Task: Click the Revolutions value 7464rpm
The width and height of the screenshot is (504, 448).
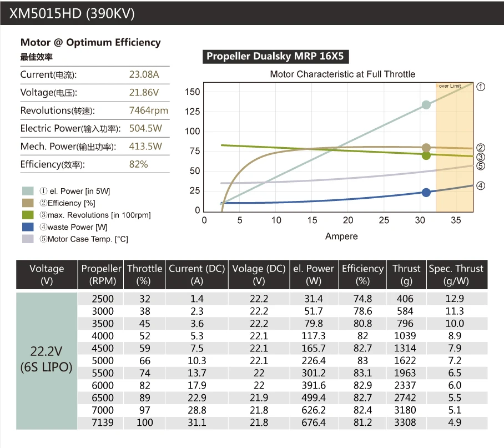Action: tap(149, 110)
